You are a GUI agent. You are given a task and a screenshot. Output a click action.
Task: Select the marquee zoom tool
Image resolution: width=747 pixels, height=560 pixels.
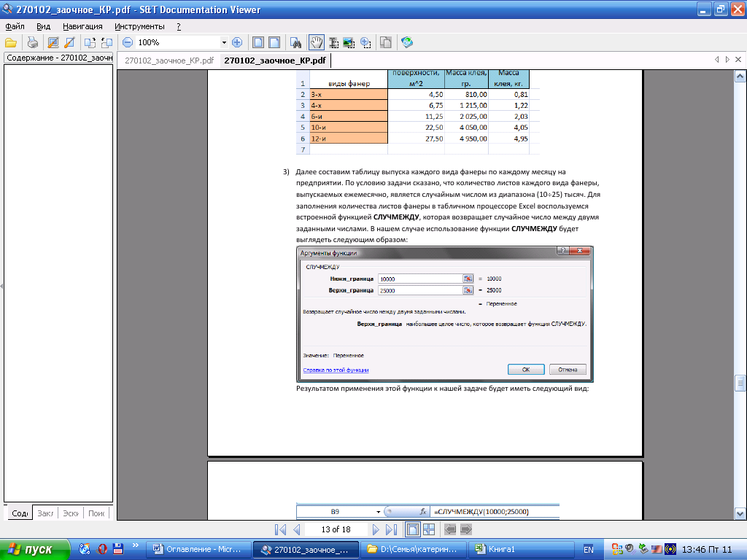click(x=365, y=43)
